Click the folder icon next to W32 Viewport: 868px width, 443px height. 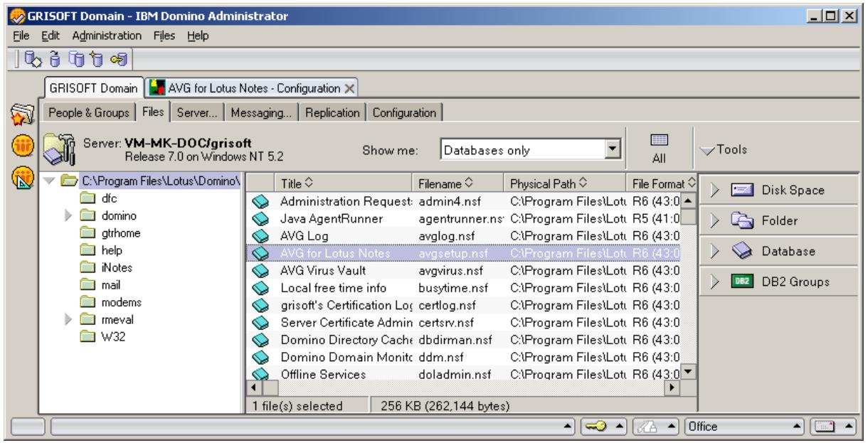(89, 337)
